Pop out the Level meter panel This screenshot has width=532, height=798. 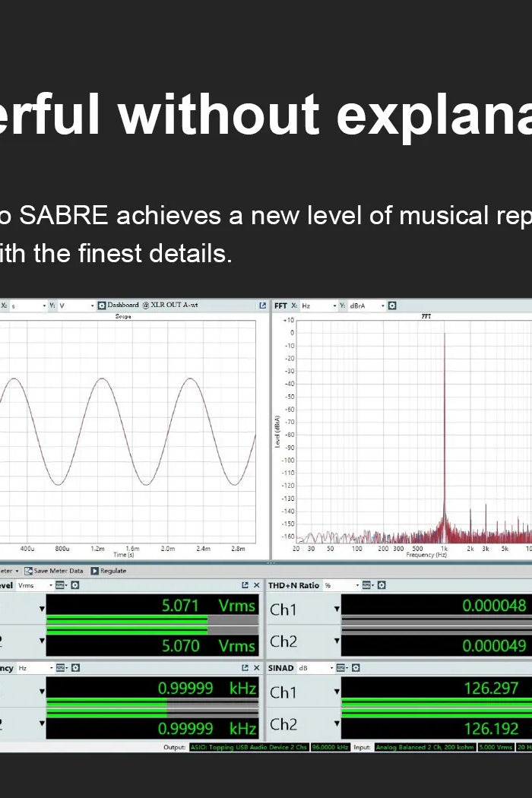245,585
